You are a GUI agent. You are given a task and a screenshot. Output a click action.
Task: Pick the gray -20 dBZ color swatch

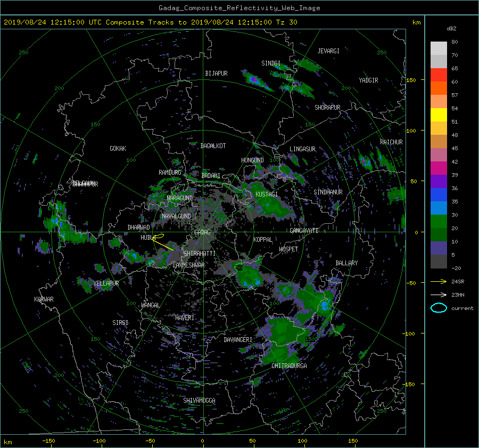click(439, 262)
